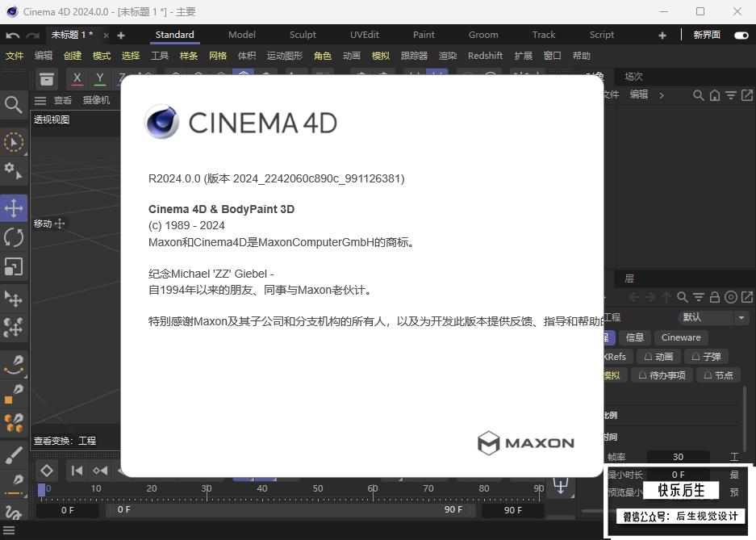Jump to previous keyframe

(100, 470)
